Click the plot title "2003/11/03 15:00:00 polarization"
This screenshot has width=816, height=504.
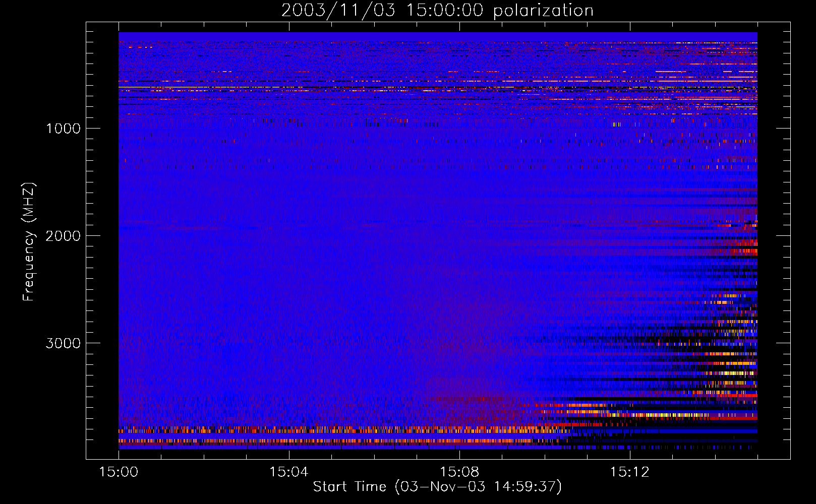point(437,10)
